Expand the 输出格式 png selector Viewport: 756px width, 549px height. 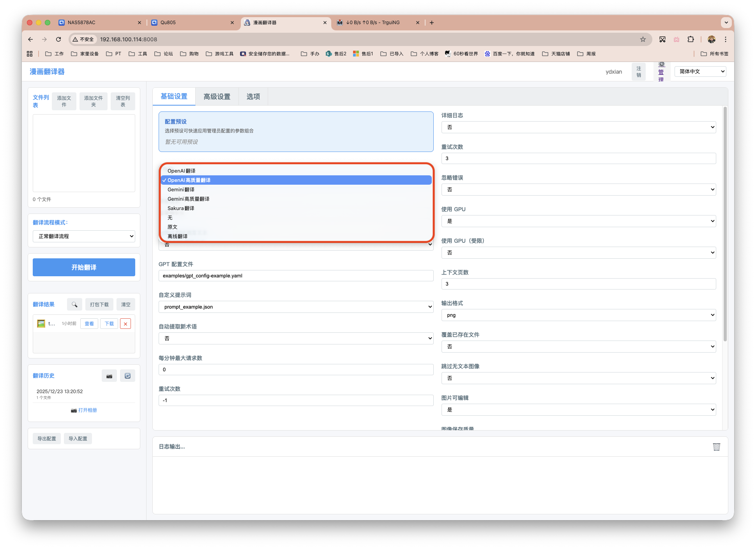(x=578, y=315)
